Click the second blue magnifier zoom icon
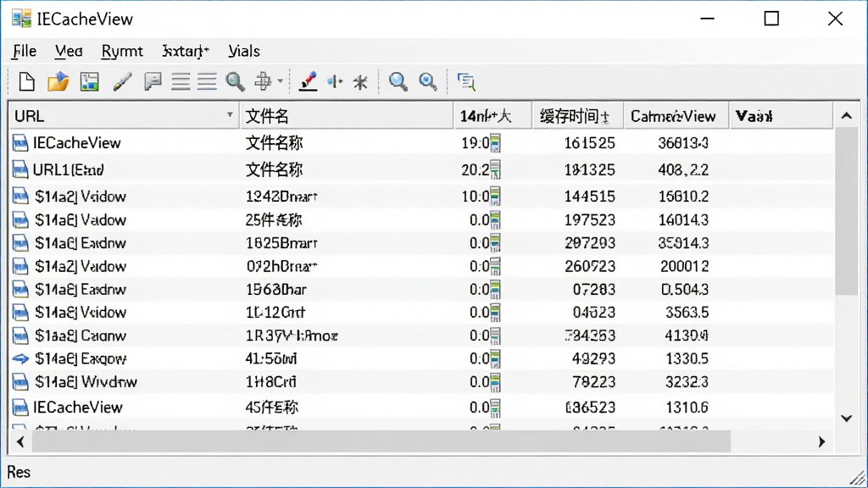This screenshot has width=868, height=488. [x=427, y=82]
